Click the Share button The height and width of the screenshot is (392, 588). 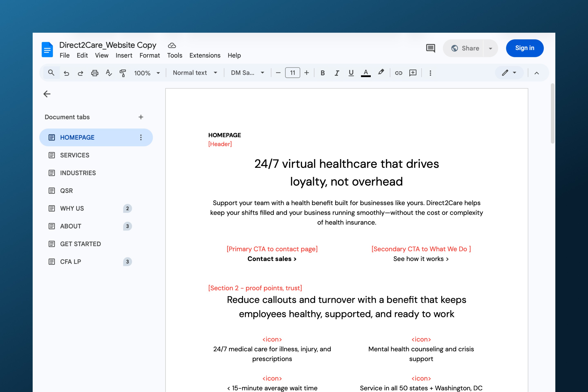(465, 48)
